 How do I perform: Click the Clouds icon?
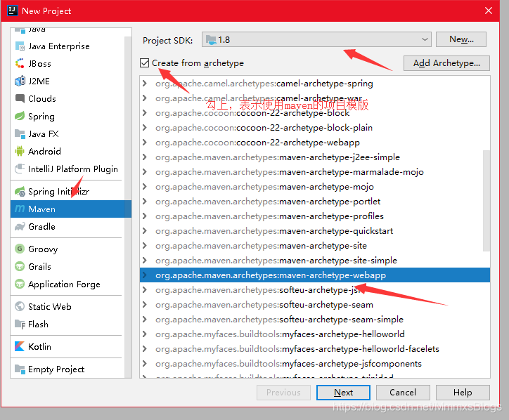pyautogui.click(x=20, y=98)
